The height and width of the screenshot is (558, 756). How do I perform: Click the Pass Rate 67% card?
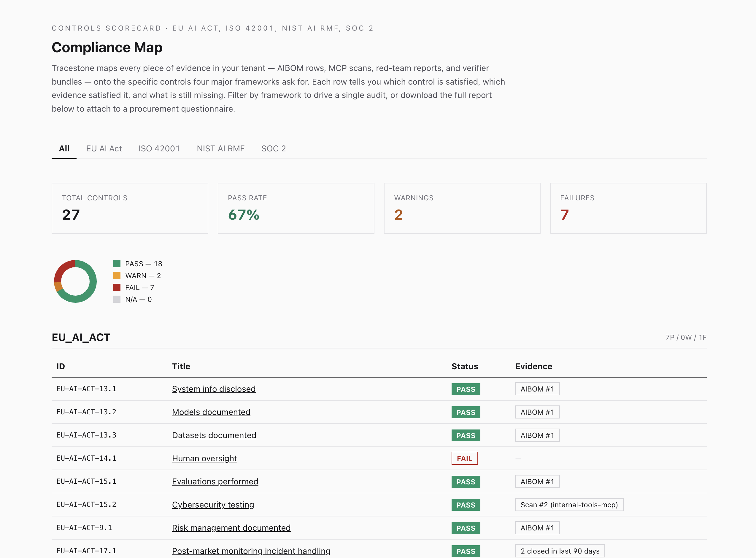296,208
